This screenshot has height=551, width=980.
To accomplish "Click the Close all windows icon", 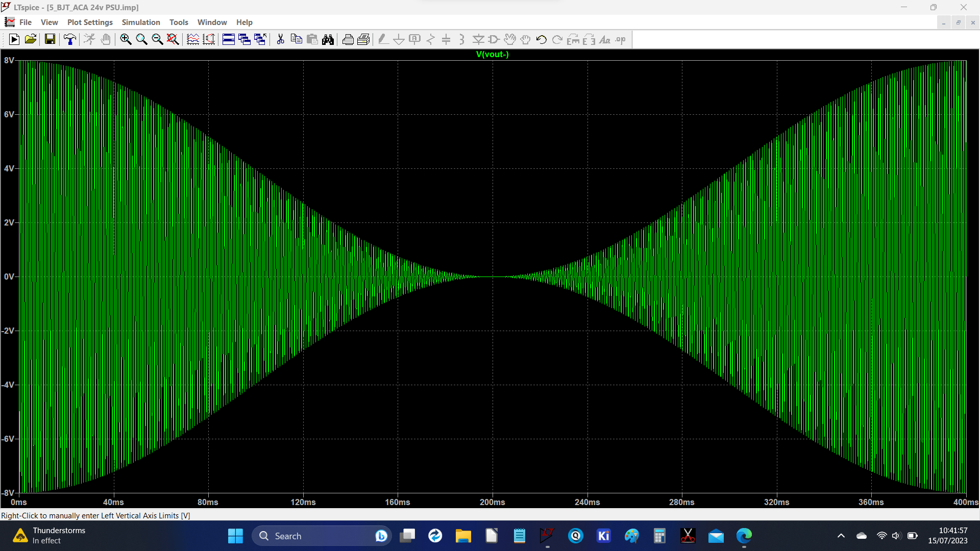I will click(260, 39).
